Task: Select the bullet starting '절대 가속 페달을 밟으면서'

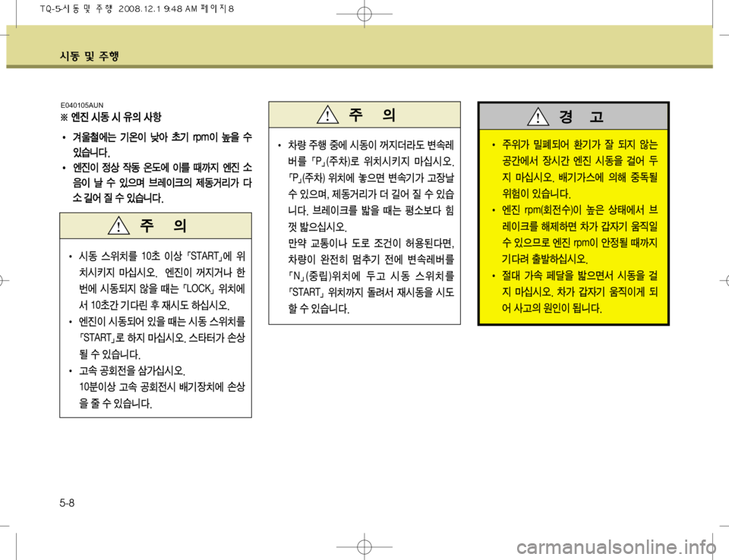Action: click(x=575, y=292)
